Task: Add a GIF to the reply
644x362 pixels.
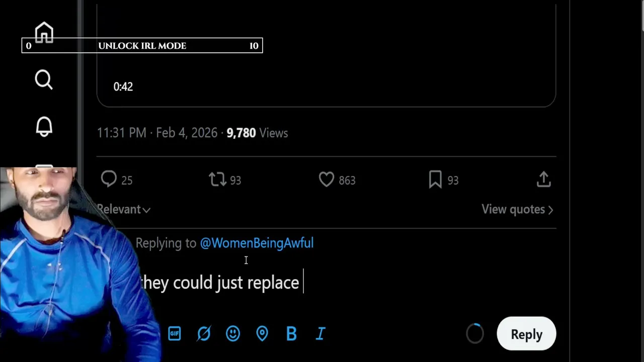Action: (174, 333)
